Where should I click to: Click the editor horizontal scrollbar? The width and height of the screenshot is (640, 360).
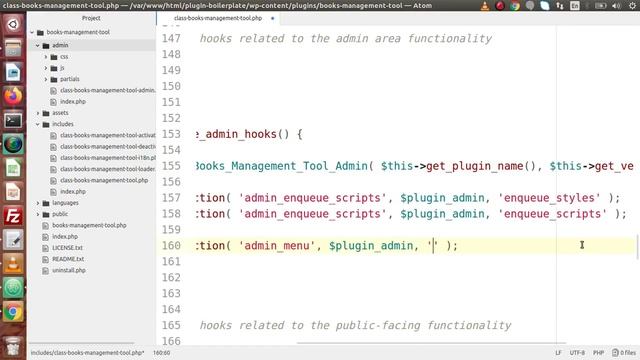[x=431, y=343]
